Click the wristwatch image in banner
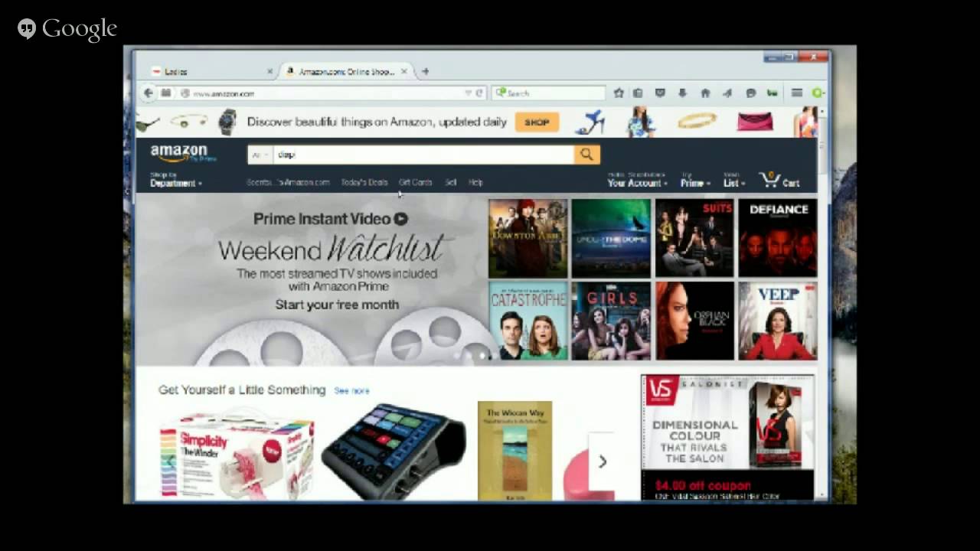Image resolution: width=980 pixels, height=551 pixels. click(227, 122)
